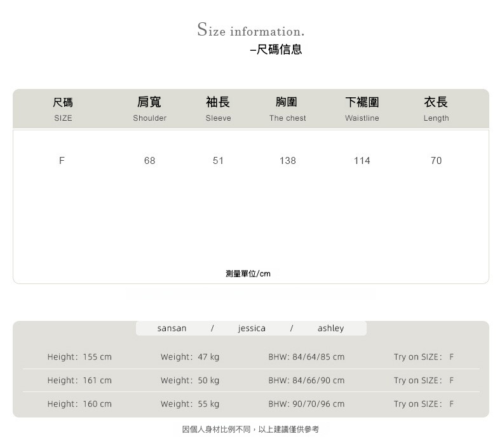Select the 衣長 Length column header
Viewport: 502px width, 448px height.
click(436, 109)
